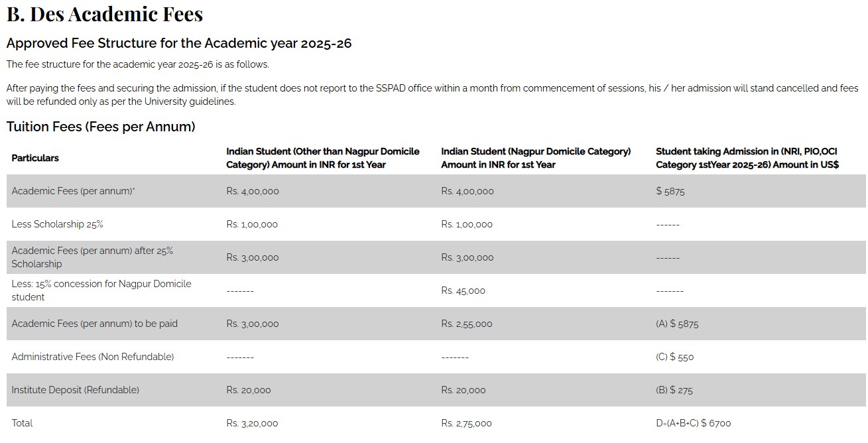
Task: Click the 'Tuition Fees (Fees per Annum)' heading
Action: pos(101,127)
